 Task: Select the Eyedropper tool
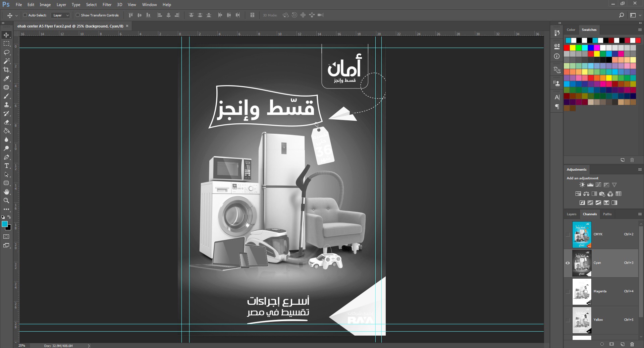point(6,78)
